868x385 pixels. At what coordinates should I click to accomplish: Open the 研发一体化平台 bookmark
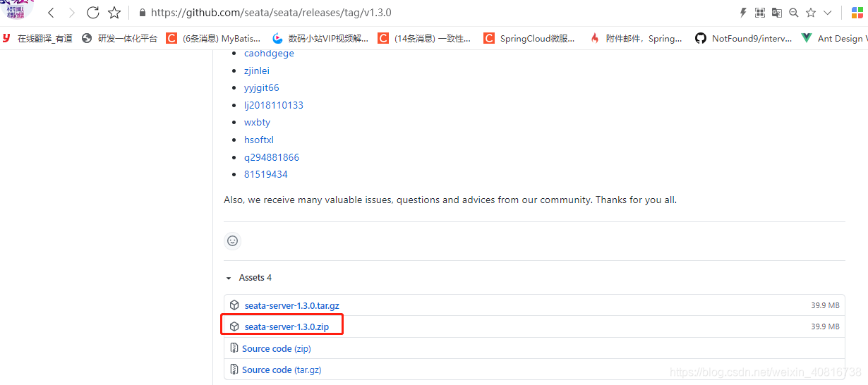point(120,38)
